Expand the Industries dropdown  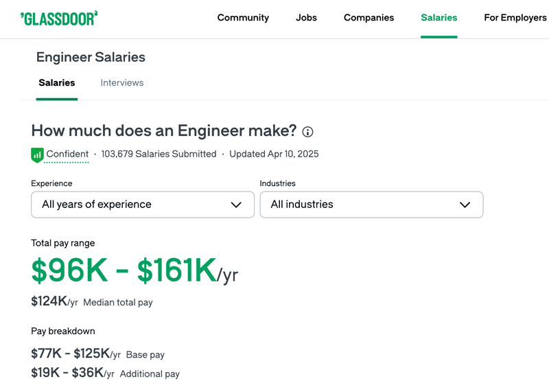pyautogui.click(x=371, y=205)
